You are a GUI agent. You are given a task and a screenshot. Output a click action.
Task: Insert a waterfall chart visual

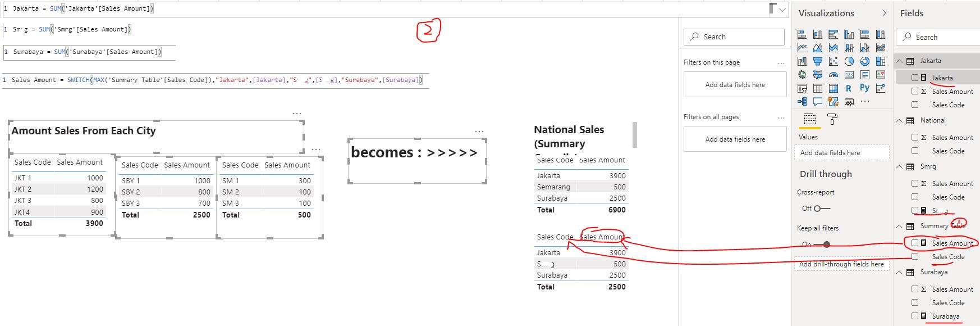[802, 61]
